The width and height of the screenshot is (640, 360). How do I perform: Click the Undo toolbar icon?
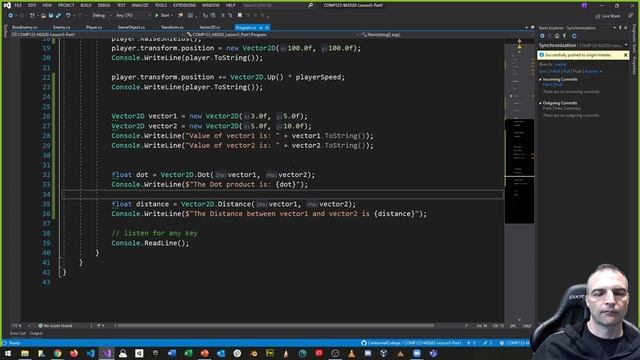68,16
